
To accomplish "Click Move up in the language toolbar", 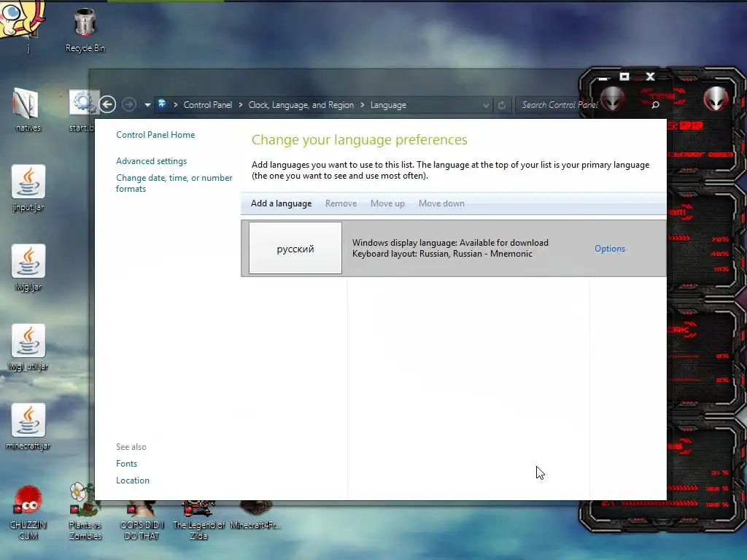I will (x=387, y=203).
